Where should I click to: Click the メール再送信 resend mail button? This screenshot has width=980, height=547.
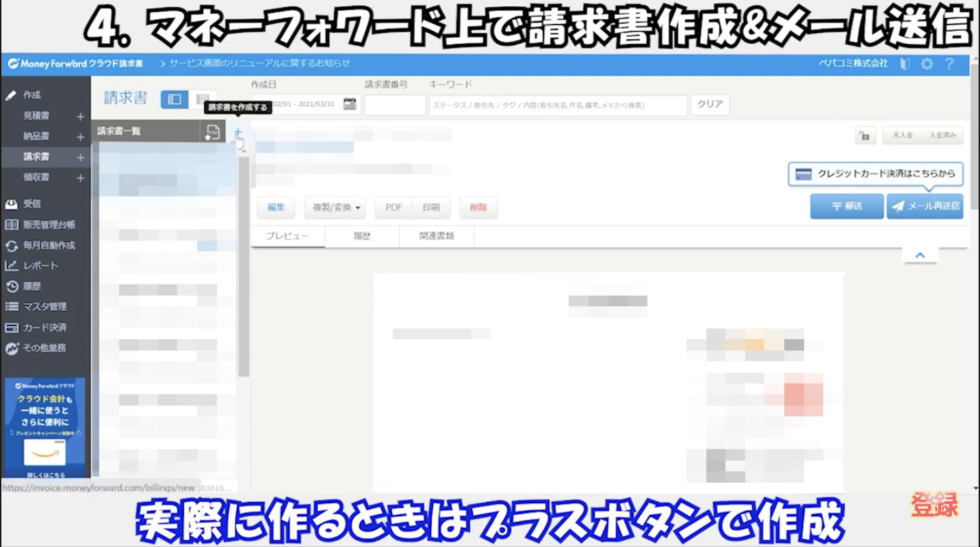click(x=927, y=206)
